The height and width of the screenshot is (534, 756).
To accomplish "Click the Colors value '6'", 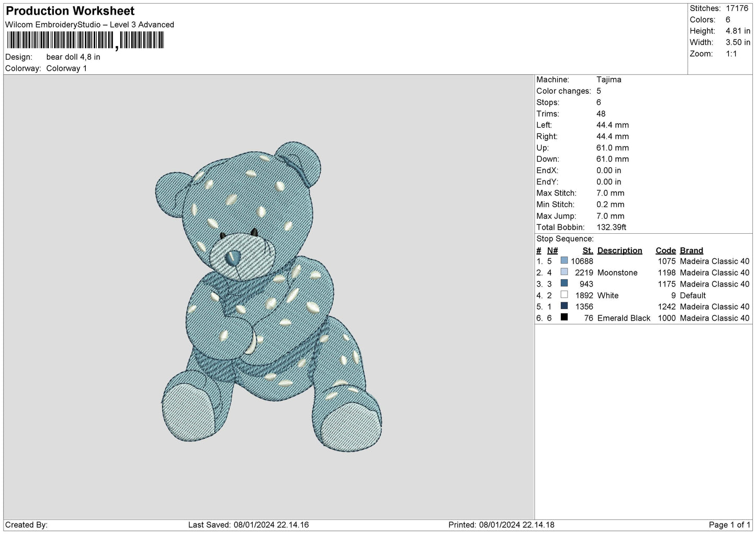I will point(728,20).
